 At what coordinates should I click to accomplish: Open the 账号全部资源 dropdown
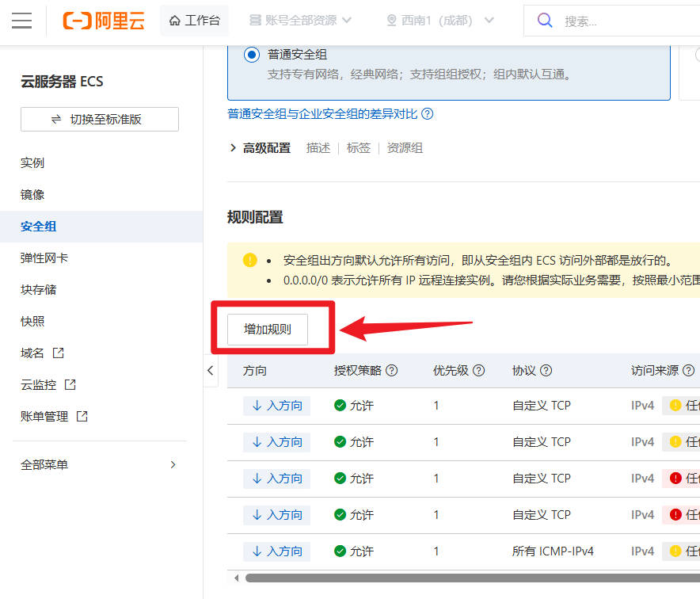(301, 21)
